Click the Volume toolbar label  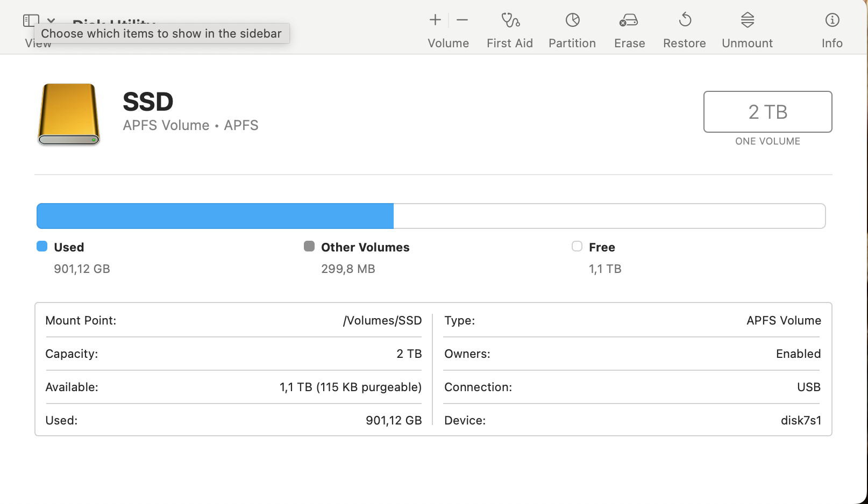click(449, 43)
